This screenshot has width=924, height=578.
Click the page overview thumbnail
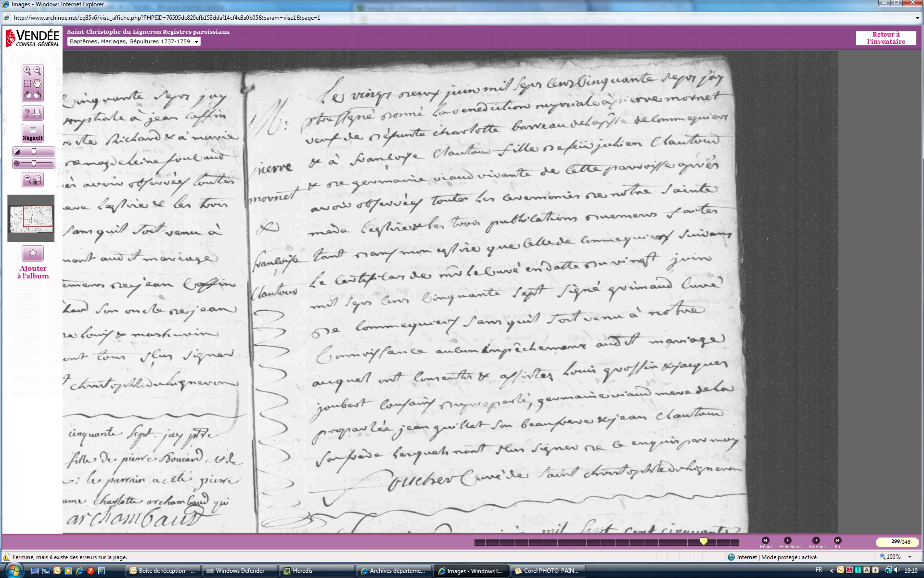pyautogui.click(x=31, y=218)
